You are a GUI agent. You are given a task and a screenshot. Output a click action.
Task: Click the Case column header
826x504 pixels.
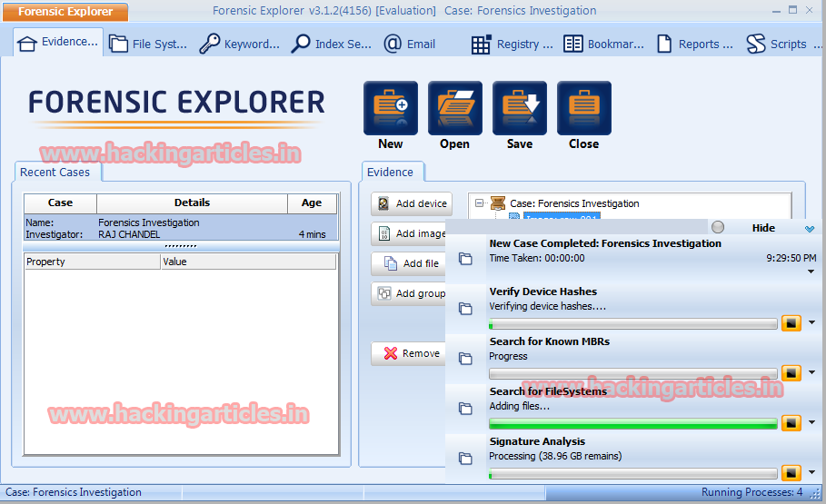61,203
